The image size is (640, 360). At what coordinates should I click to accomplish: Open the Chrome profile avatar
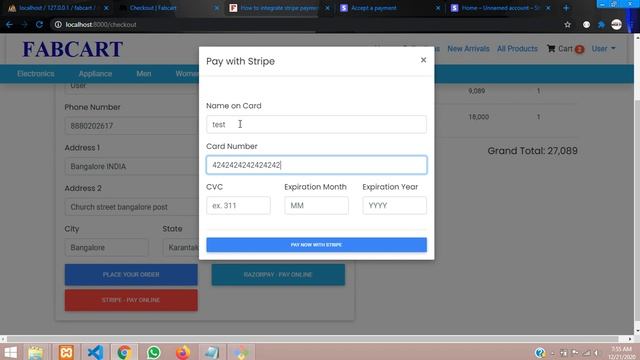pyautogui.click(x=616, y=24)
